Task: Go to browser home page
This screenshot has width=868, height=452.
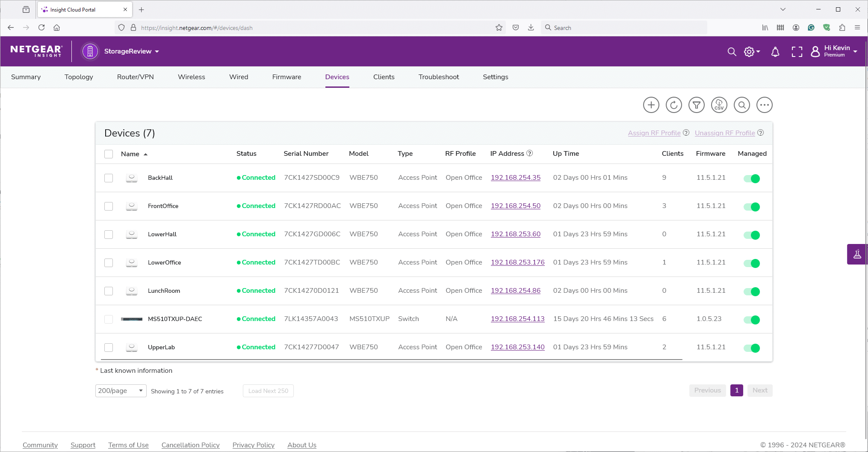Action: coord(56,27)
